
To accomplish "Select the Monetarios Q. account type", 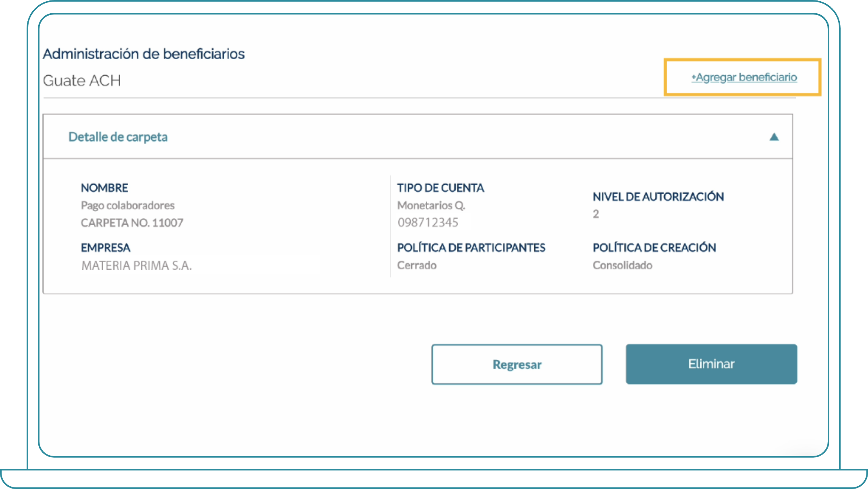I will pos(431,205).
